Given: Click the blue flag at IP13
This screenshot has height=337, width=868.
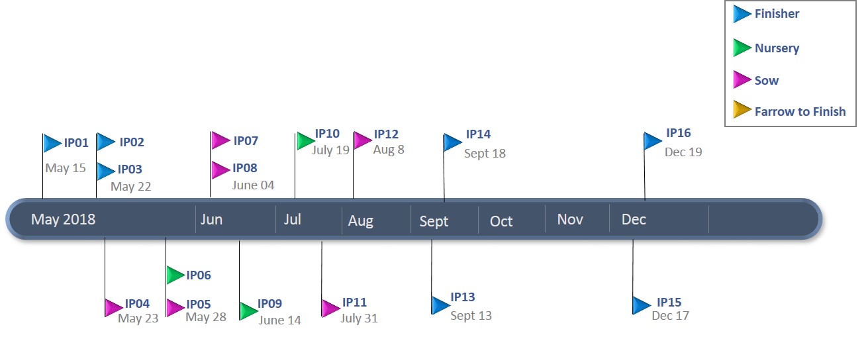Looking at the screenshot, I should point(440,305).
